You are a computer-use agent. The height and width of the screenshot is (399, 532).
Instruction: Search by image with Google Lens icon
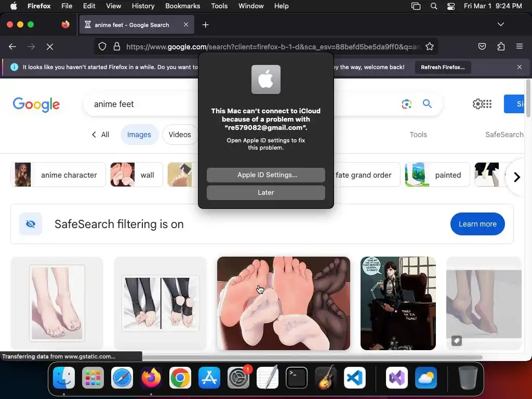pos(406,104)
